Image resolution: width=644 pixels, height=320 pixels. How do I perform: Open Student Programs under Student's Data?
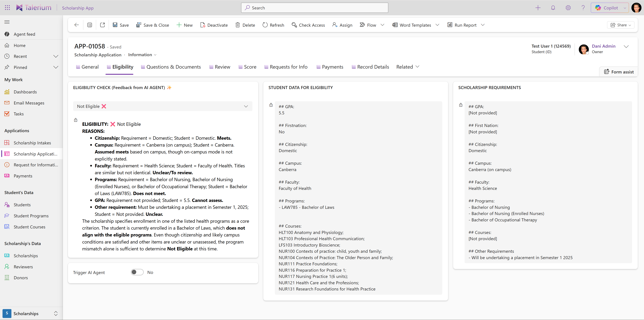[x=31, y=216]
